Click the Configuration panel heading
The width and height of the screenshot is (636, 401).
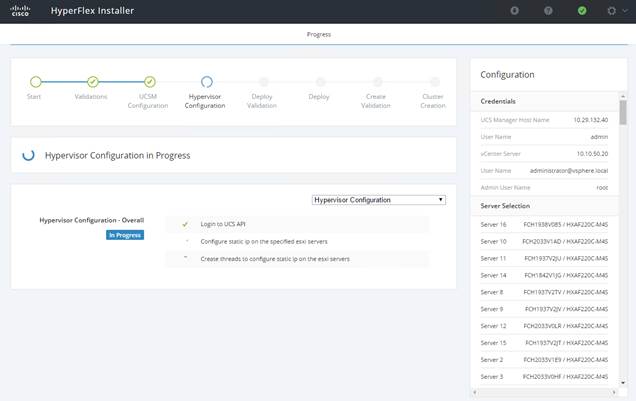pyautogui.click(x=507, y=75)
